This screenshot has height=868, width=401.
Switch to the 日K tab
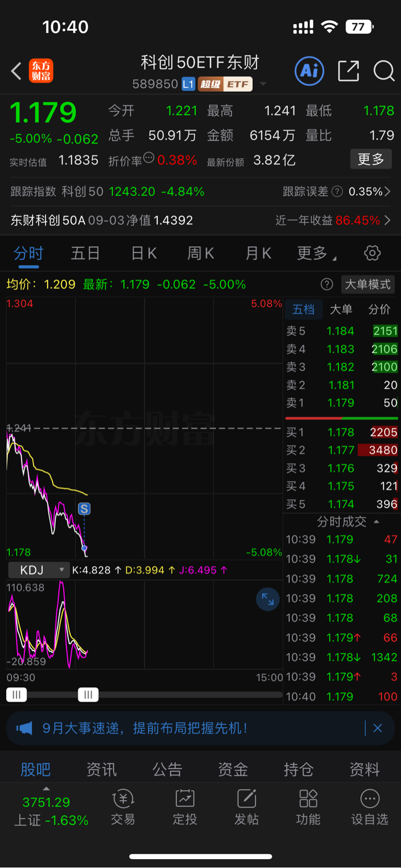144,254
